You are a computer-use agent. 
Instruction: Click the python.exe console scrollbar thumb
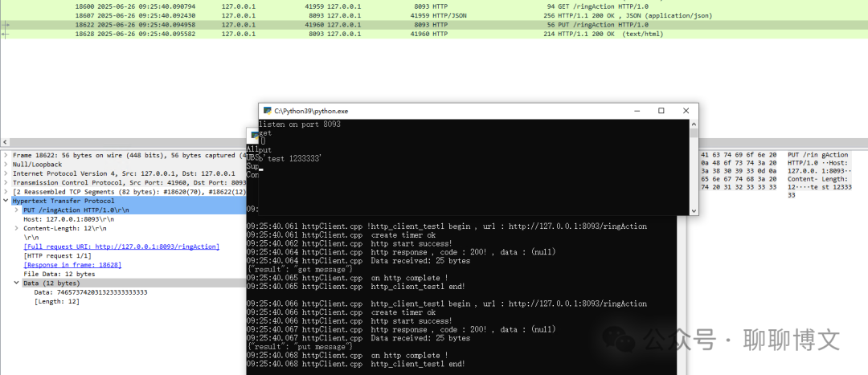click(x=694, y=132)
